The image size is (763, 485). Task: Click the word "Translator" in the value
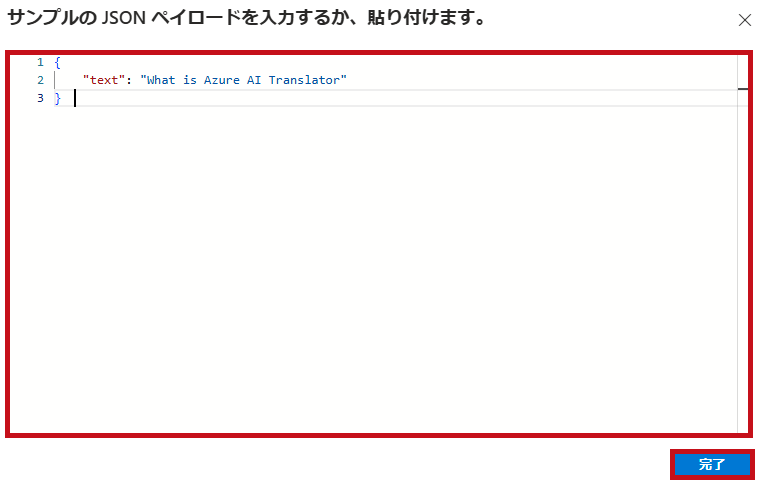point(304,80)
